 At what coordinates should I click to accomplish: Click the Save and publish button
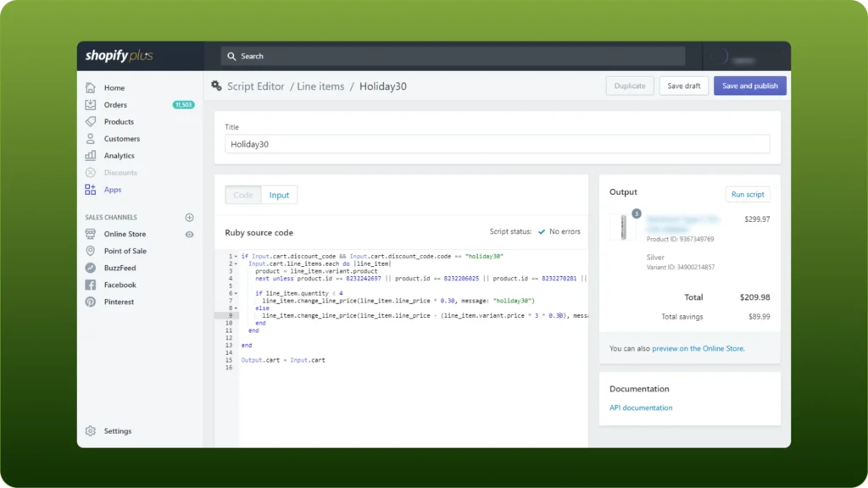click(x=749, y=86)
